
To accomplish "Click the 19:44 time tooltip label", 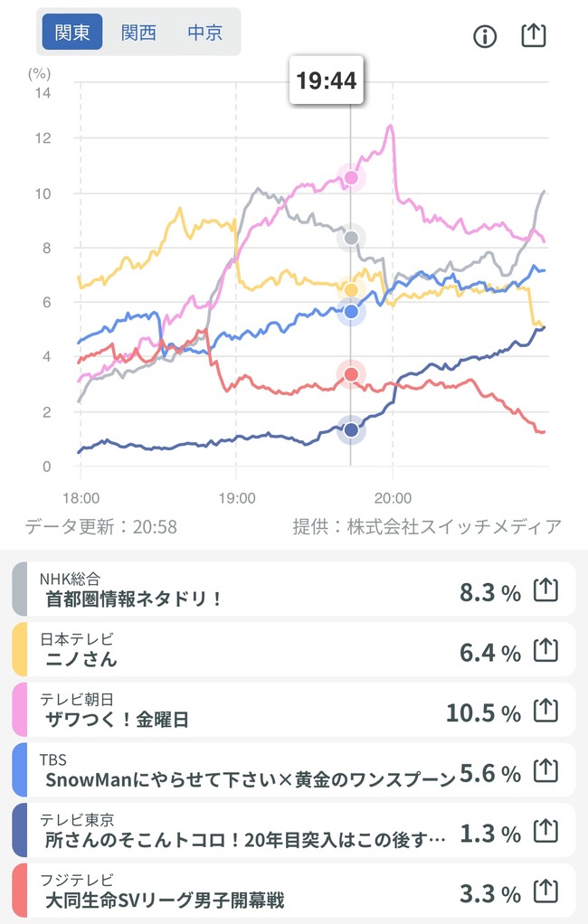I will 327,80.
